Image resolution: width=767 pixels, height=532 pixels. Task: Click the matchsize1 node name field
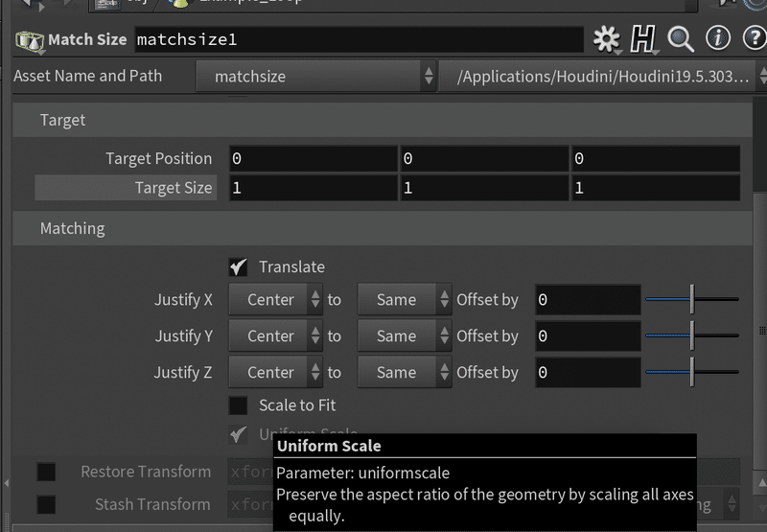357,40
